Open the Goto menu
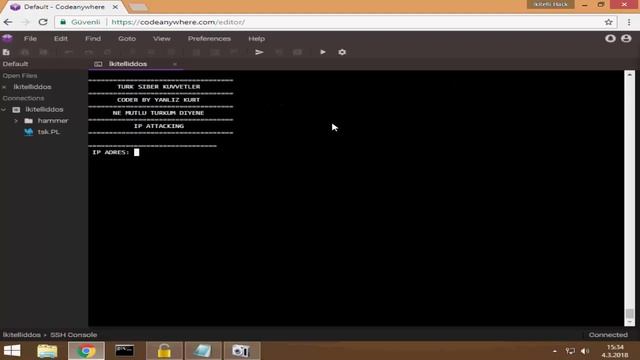This screenshot has width=640, height=360. click(127, 38)
